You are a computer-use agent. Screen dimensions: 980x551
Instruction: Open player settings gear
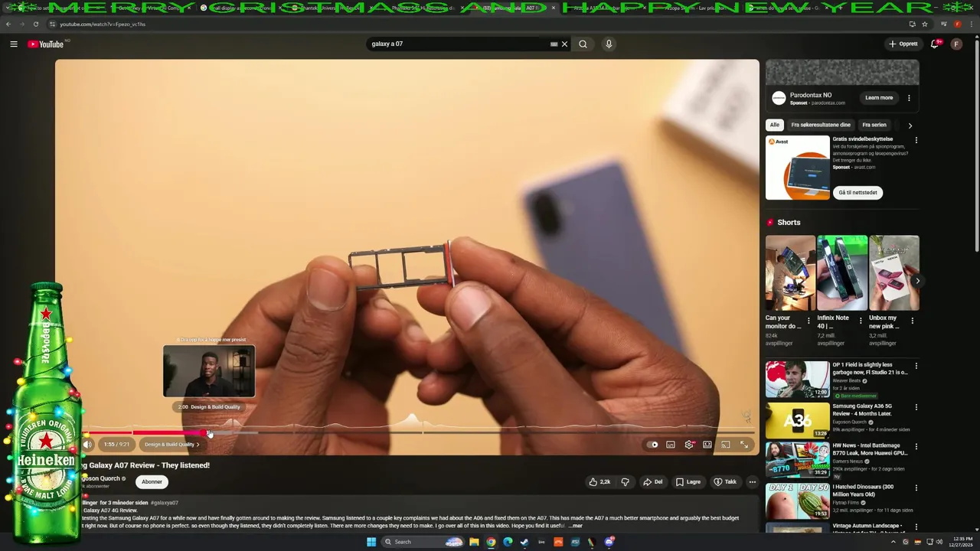click(689, 445)
